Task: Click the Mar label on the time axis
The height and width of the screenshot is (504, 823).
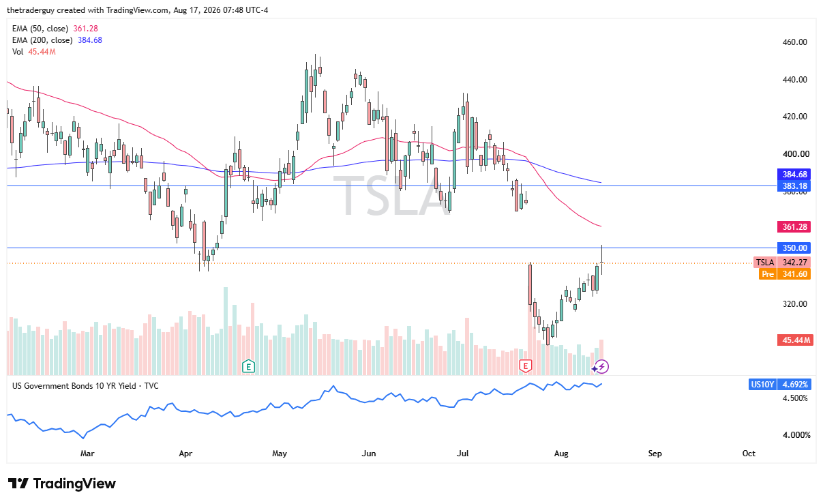Action: [x=87, y=454]
